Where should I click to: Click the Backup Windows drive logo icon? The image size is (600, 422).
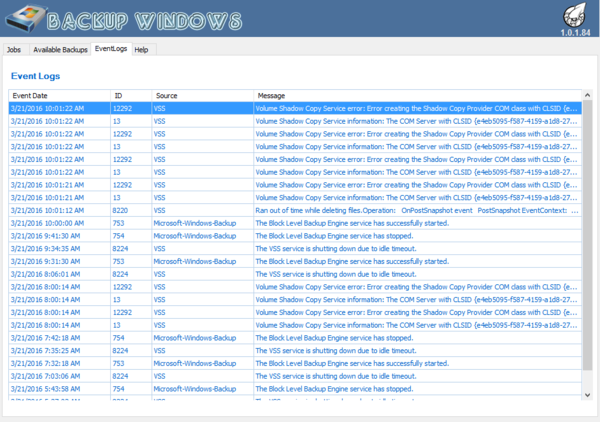pos(25,19)
